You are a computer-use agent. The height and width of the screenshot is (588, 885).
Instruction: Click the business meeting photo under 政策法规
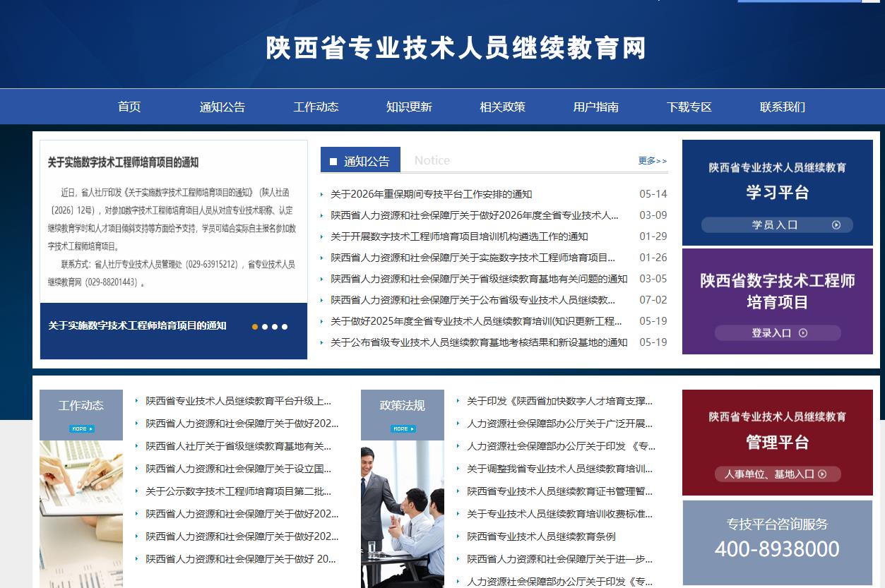[x=403, y=514]
